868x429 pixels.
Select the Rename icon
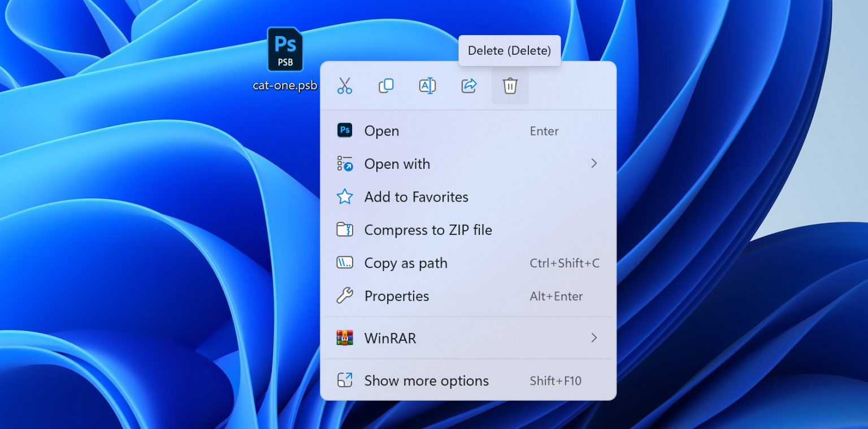pos(427,85)
